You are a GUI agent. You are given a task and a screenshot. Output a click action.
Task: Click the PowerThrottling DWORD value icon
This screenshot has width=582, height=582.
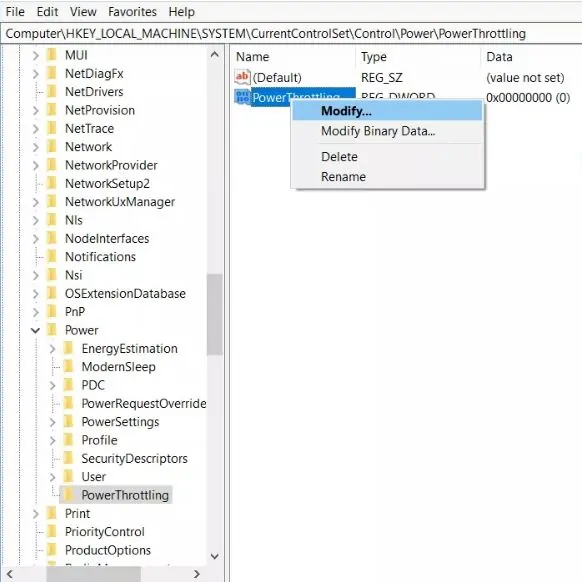(242, 97)
